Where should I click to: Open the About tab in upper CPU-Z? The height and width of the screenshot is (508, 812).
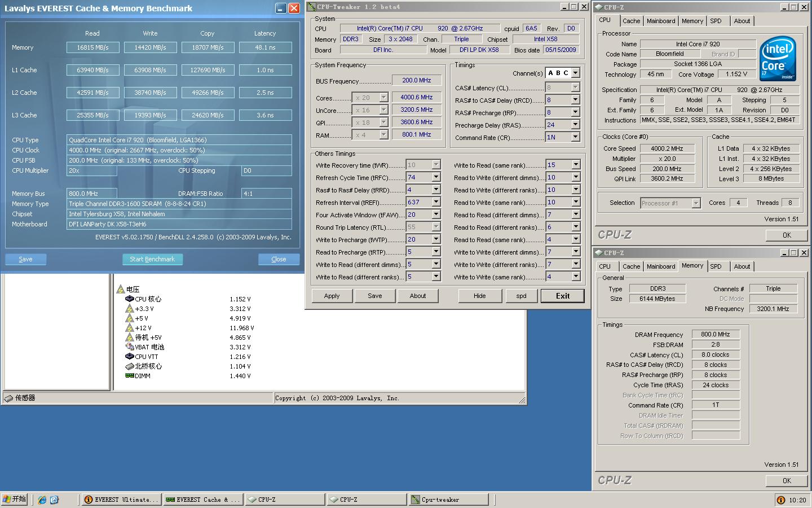742,21
